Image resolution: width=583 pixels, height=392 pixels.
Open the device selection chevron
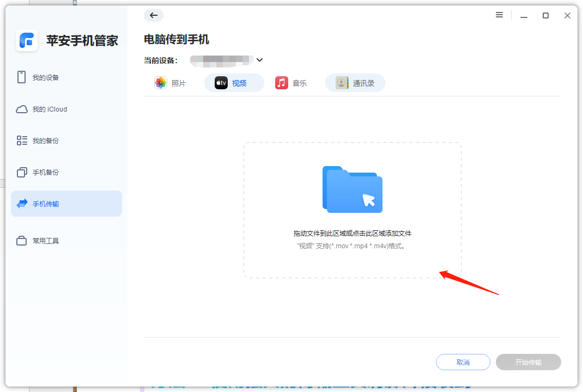260,60
